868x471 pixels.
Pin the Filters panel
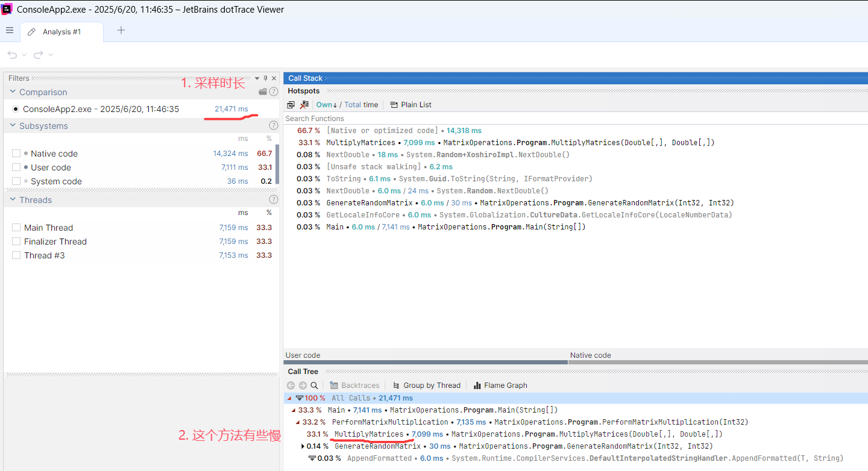pyautogui.click(x=265, y=78)
